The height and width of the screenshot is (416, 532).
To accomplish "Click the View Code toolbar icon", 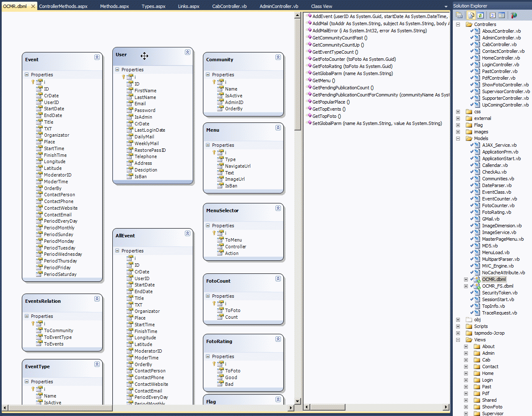I will [493, 15].
